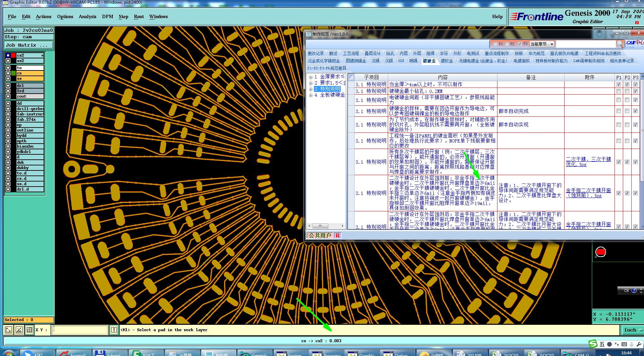This screenshot has height=356, width=644.
Task: Open 金手指二次干膜开窗（蚀刻前）.jpg link
Action: pyautogui.click(x=588, y=193)
